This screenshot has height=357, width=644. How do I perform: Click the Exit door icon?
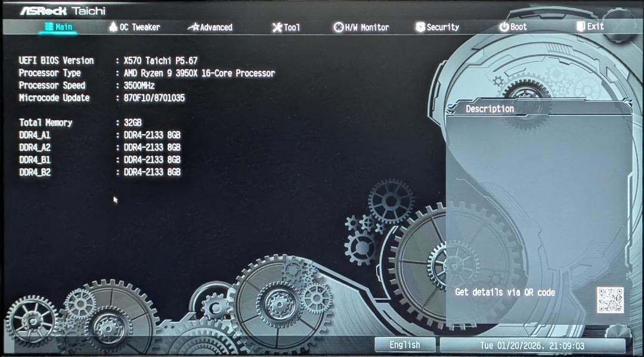[581, 27]
